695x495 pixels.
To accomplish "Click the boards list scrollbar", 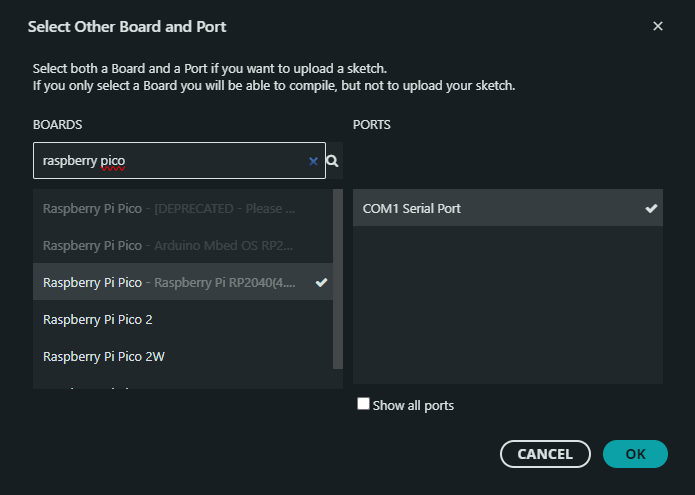I will tap(338, 279).
